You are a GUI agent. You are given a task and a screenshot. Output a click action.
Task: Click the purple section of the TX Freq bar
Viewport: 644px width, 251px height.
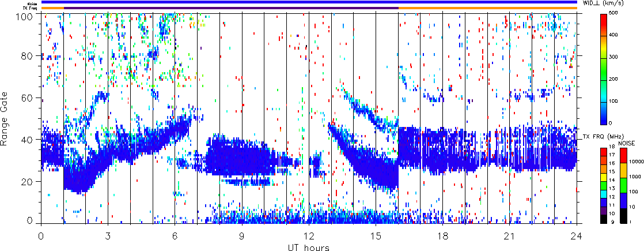[230, 8]
